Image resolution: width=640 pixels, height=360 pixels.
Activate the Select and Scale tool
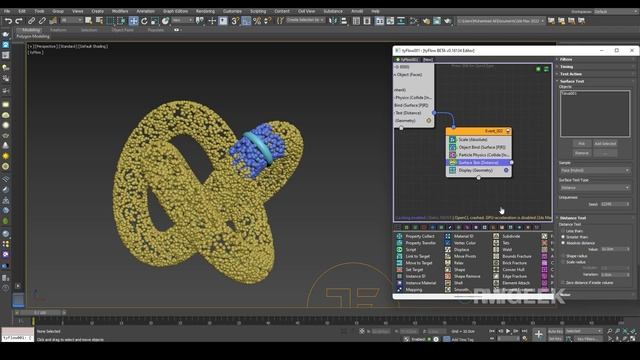pos(155,21)
